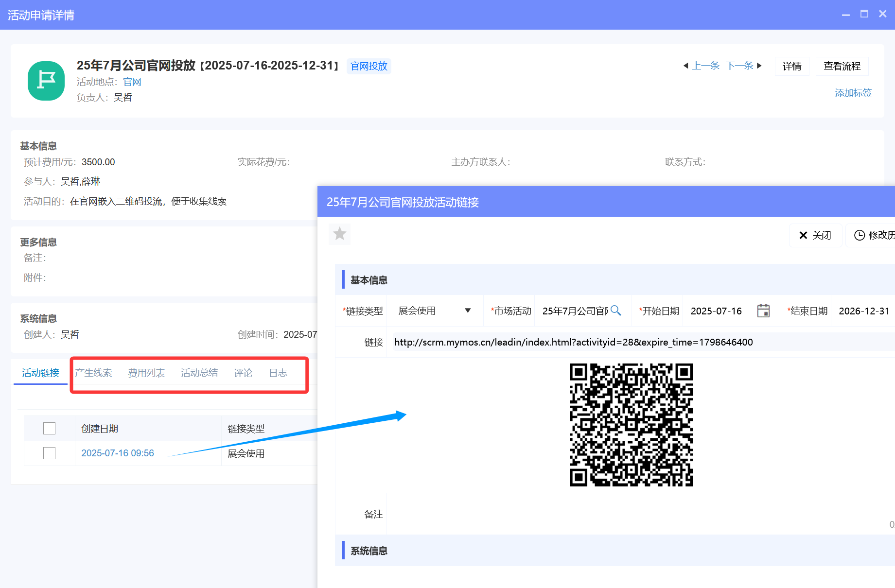
Task: Click the star favorite icon
Action: pyautogui.click(x=339, y=234)
